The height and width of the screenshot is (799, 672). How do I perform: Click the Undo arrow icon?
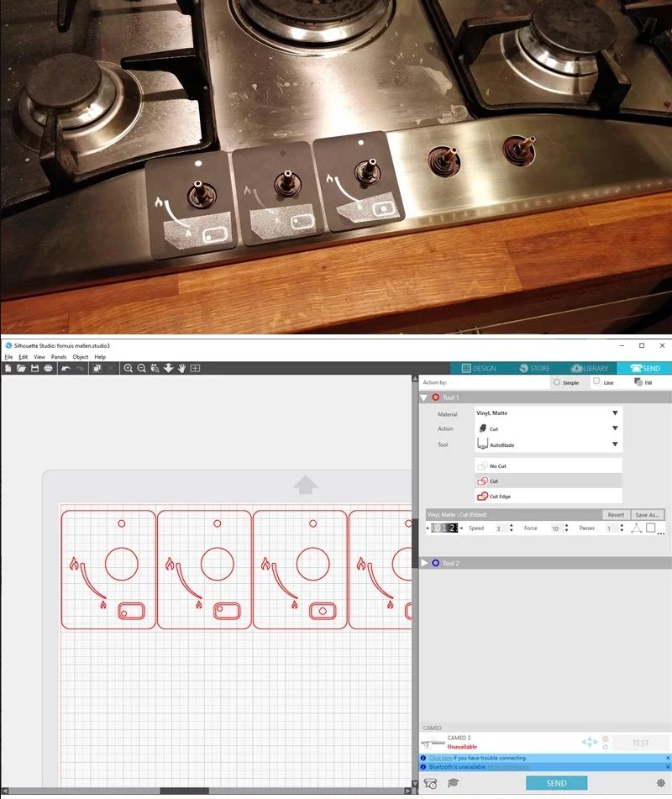(66, 368)
